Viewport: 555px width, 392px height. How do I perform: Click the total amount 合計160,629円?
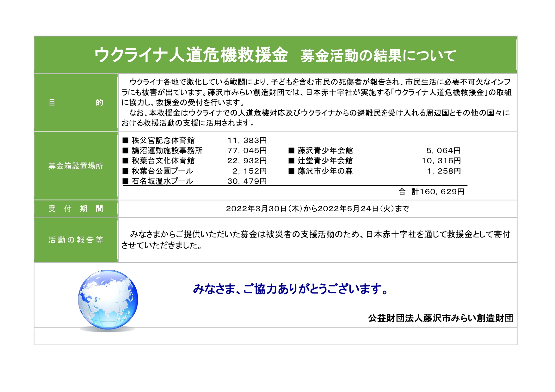[431, 192]
